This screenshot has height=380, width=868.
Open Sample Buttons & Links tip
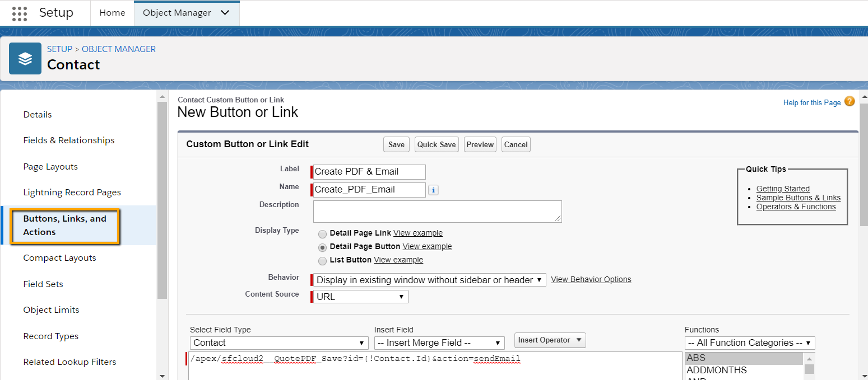(x=799, y=198)
